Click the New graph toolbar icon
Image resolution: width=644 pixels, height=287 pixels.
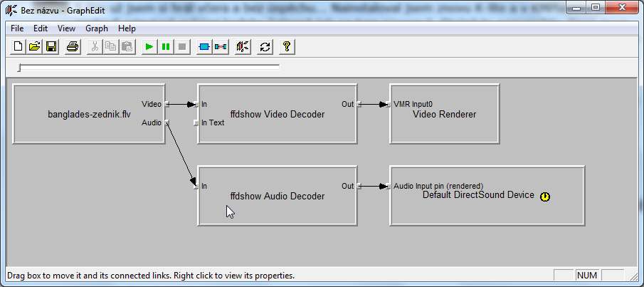tap(18, 46)
